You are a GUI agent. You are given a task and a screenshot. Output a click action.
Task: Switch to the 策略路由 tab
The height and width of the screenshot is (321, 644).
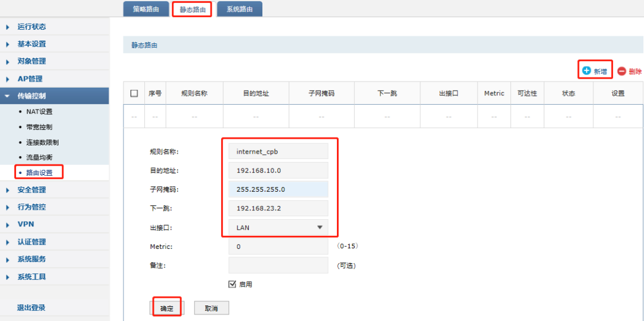coord(146,9)
